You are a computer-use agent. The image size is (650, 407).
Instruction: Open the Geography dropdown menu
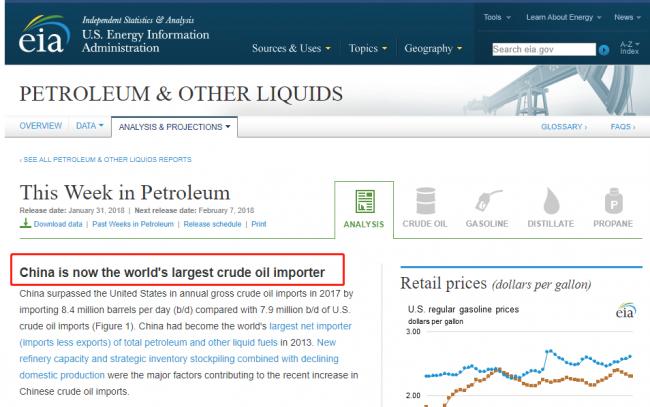(x=432, y=49)
